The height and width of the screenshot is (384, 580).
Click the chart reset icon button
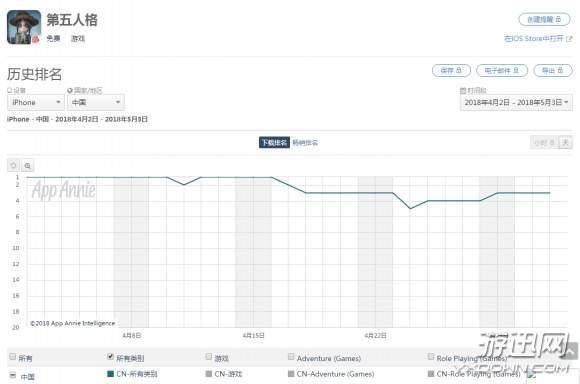(14, 165)
